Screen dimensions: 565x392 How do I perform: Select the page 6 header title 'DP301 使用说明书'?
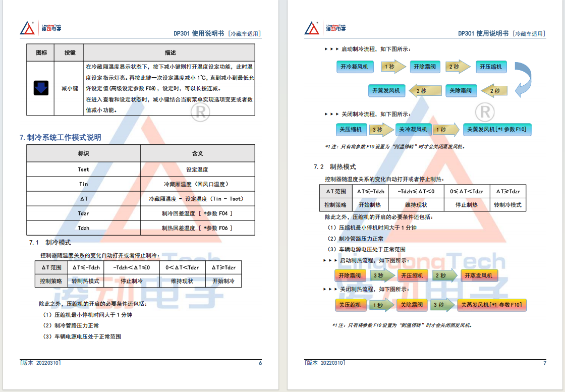click(199, 33)
